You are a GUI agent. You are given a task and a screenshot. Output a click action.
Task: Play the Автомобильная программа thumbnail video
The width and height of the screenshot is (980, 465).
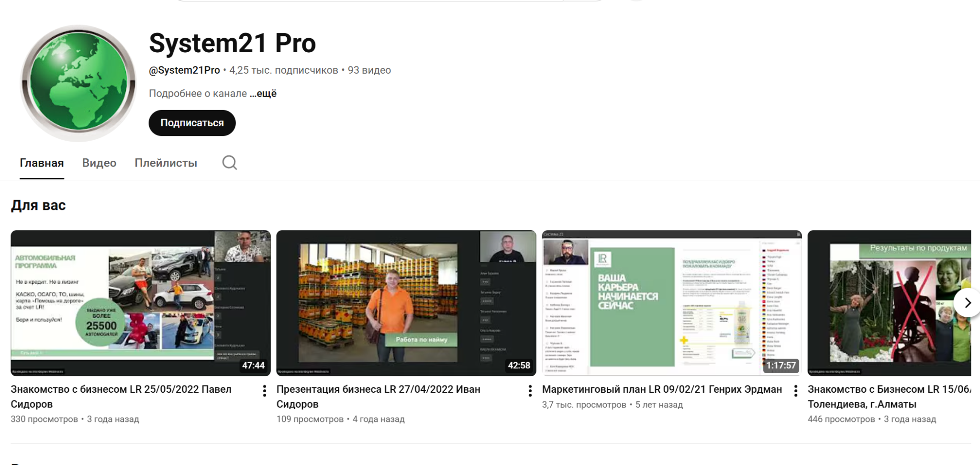click(x=141, y=303)
